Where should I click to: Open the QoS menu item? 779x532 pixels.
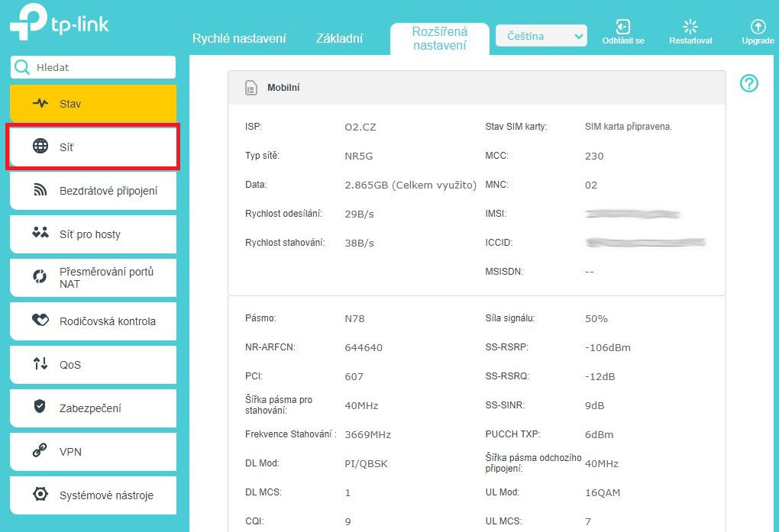93,365
